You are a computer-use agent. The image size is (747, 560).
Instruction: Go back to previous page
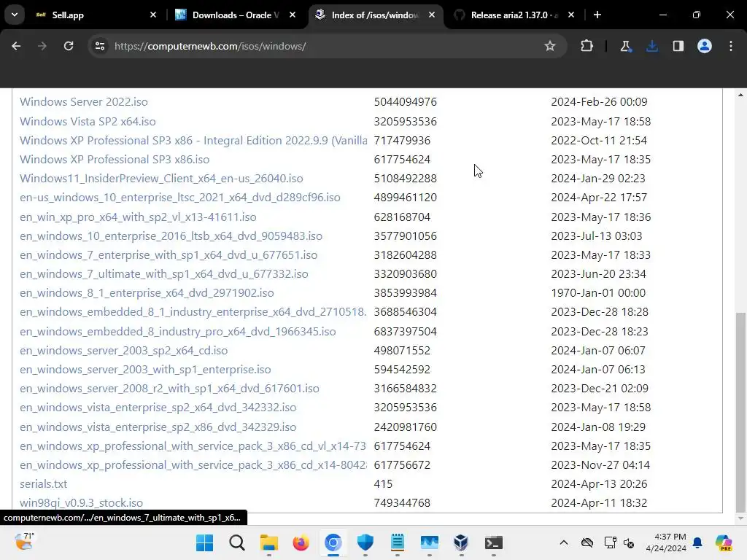tap(16, 46)
